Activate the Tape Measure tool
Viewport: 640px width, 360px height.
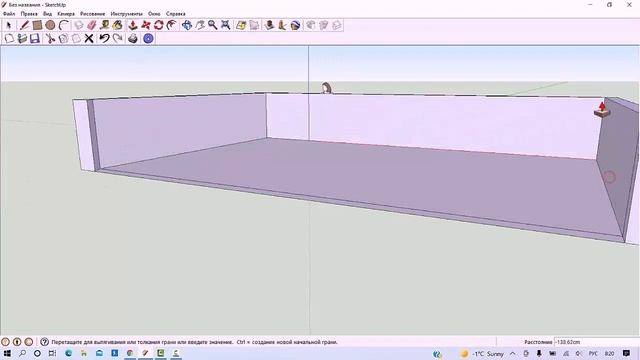[104, 25]
